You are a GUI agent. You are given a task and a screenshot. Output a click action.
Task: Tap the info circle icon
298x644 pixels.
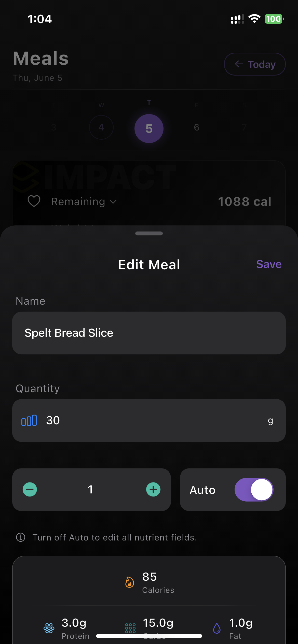21,537
